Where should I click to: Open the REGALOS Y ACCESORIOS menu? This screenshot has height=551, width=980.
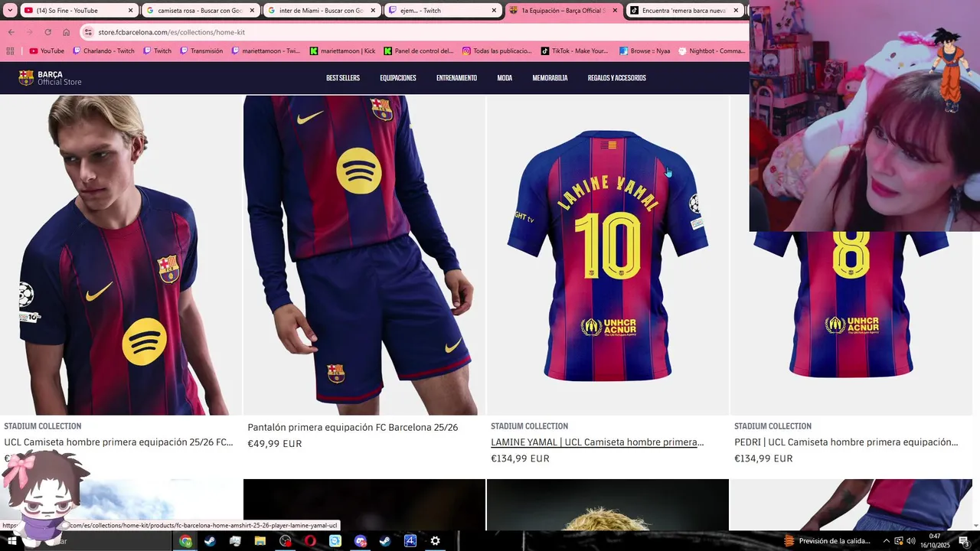coord(616,78)
